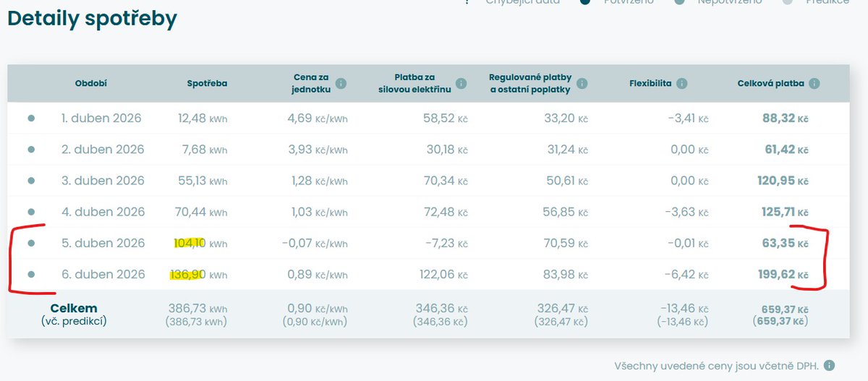Click total consumption 386,73 kWh

[197, 309]
